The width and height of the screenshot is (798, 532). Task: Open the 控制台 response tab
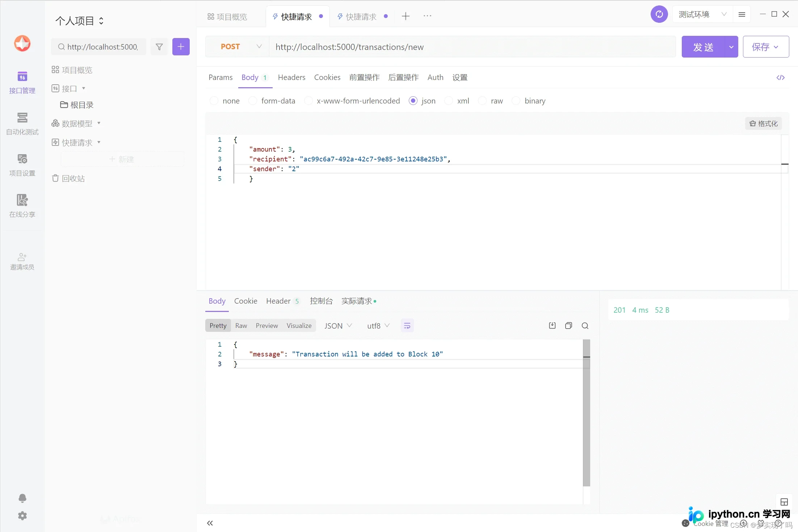pos(321,301)
